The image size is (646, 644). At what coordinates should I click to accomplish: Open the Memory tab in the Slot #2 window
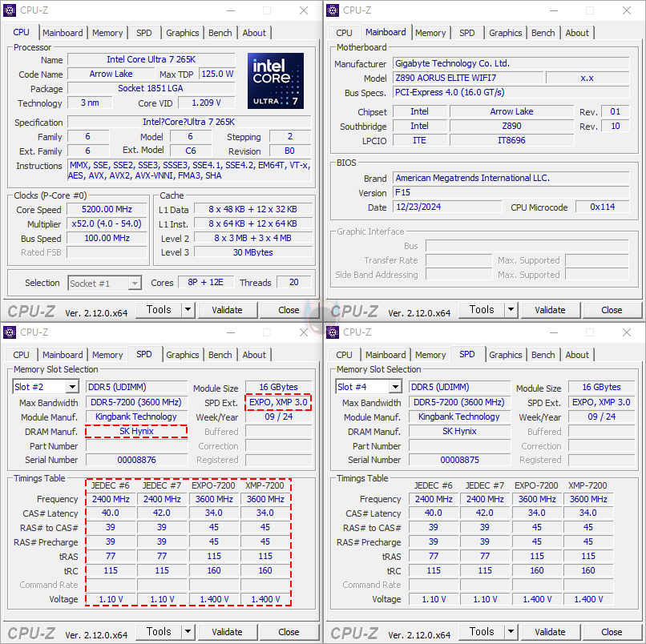(107, 355)
